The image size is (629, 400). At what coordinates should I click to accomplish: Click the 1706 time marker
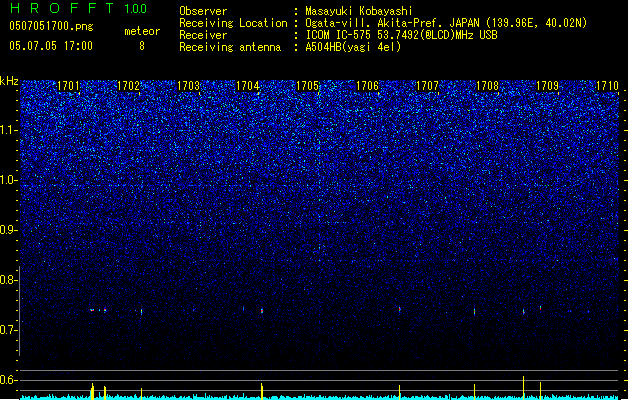(367, 86)
